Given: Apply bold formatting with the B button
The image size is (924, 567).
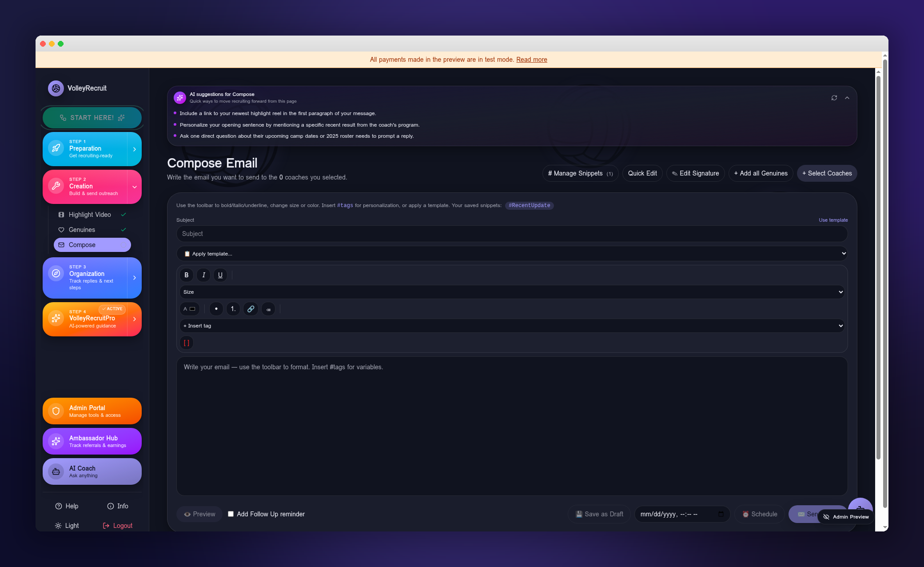Looking at the screenshot, I should [187, 275].
